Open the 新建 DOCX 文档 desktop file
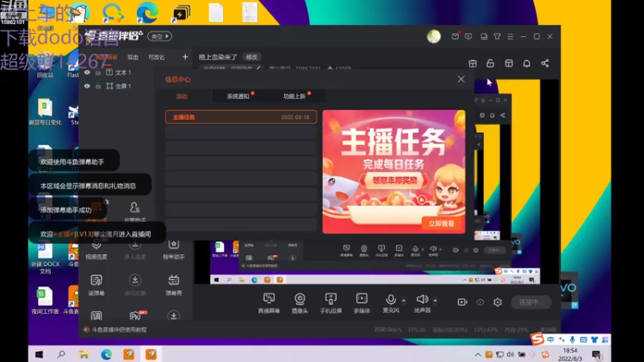This screenshot has height=362, width=644. tap(45, 257)
